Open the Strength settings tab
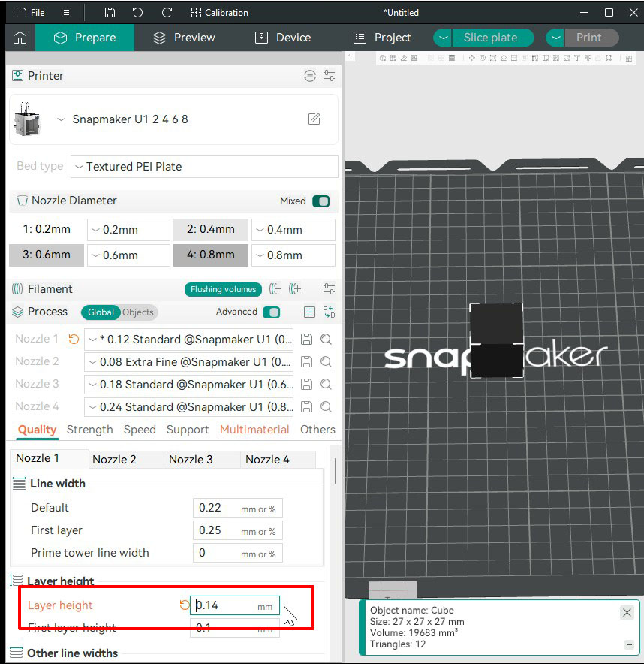The height and width of the screenshot is (664, 644). point(90,430)
